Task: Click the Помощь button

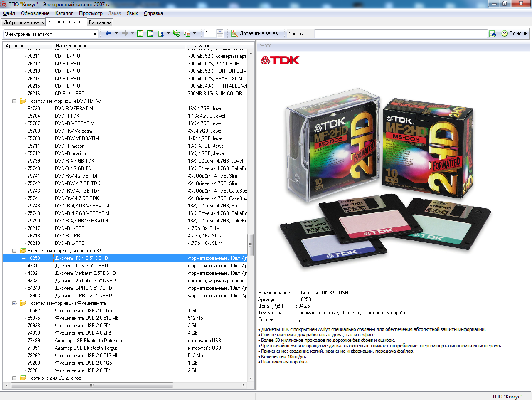Action: coord(515,33)
